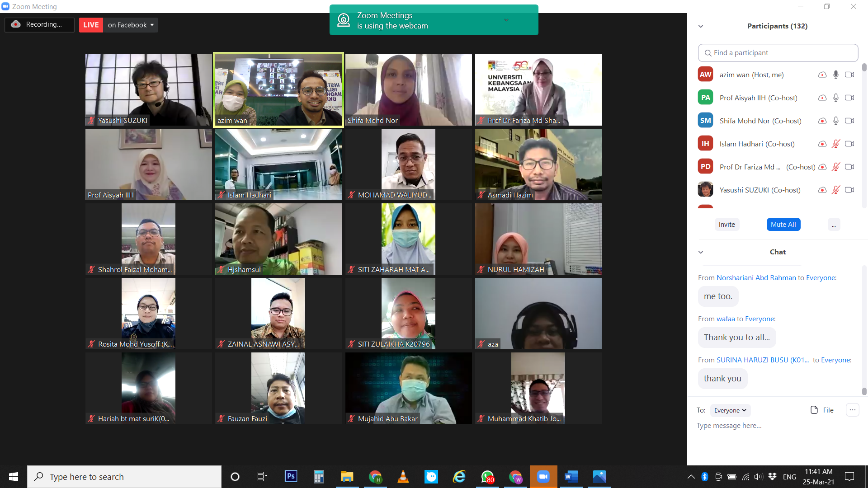Image resolution: width=868 pixels, height=488 pixels.
Task: Open the Everyone recipient dropdown
Action: click(x=730, y=410)
